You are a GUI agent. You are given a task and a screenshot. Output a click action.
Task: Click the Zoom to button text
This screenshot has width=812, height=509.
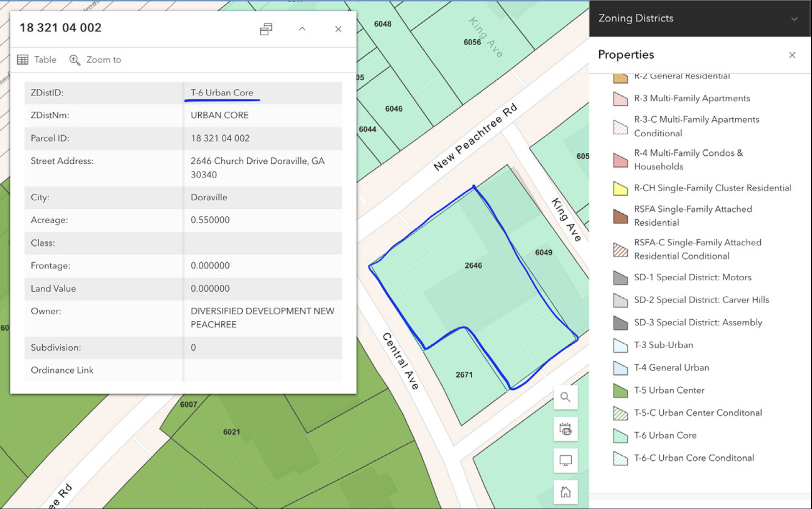coord(104,60)
